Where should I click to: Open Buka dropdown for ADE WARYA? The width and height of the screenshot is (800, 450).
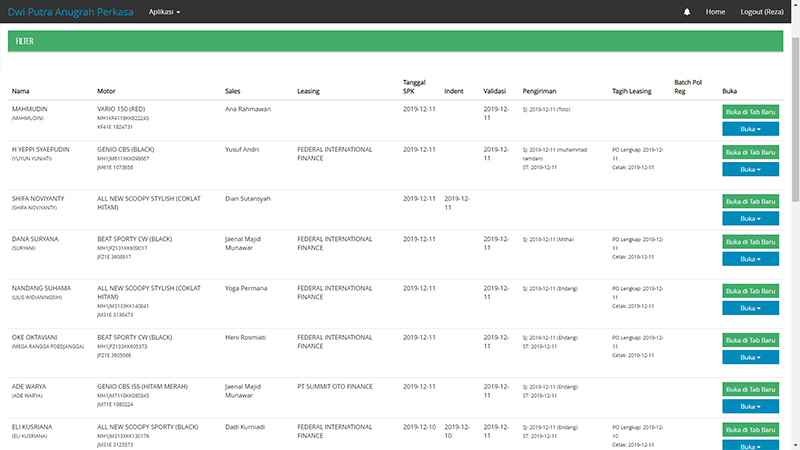coord(751,406)
